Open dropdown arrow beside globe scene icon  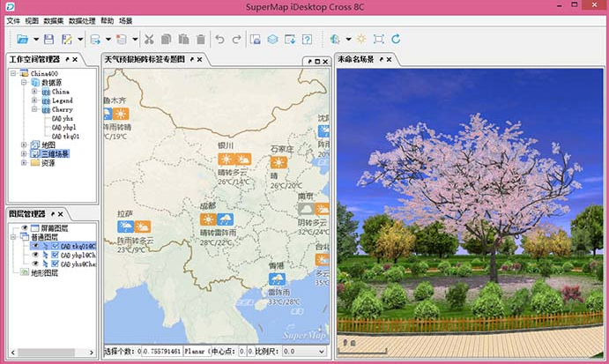(348, 40)
